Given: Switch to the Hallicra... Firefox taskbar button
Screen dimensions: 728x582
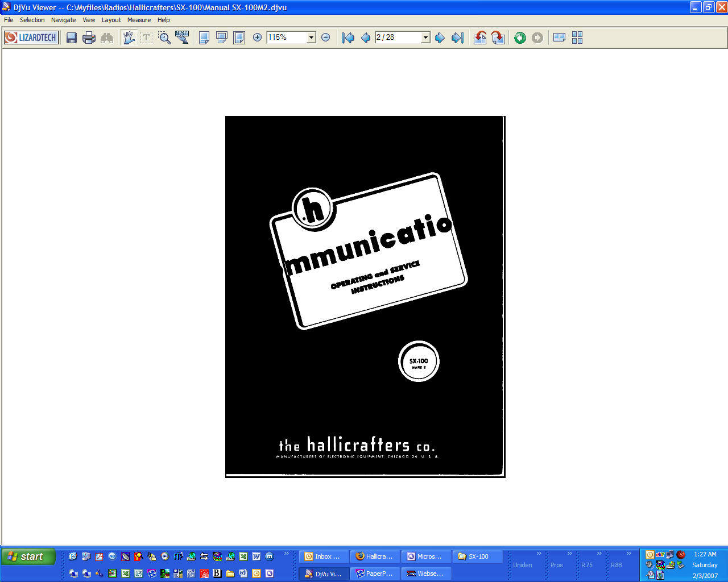Looking at the screenshot, I should [x=374, y=556].
